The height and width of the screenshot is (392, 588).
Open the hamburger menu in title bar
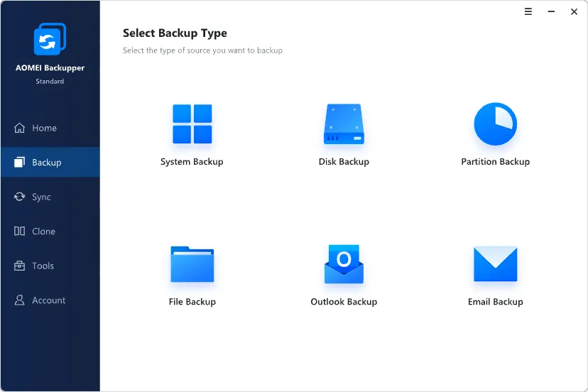[528, 12]
